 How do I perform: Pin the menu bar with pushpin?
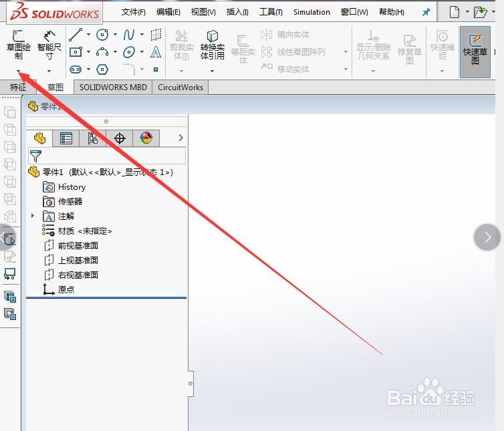point(426,12)
